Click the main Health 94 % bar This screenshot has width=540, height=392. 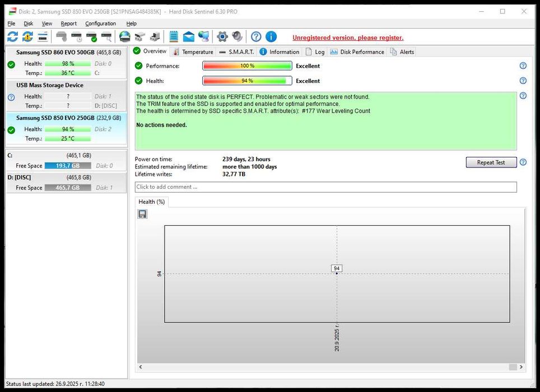(x=247, y=81)
